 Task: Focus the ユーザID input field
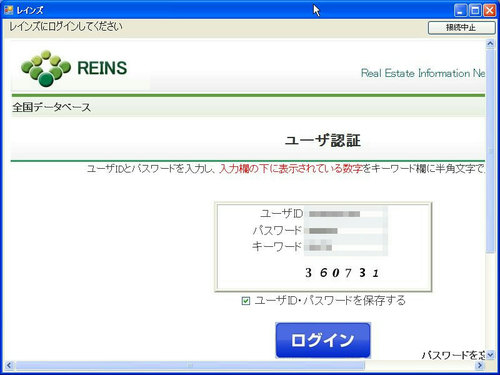click(345, 214)
